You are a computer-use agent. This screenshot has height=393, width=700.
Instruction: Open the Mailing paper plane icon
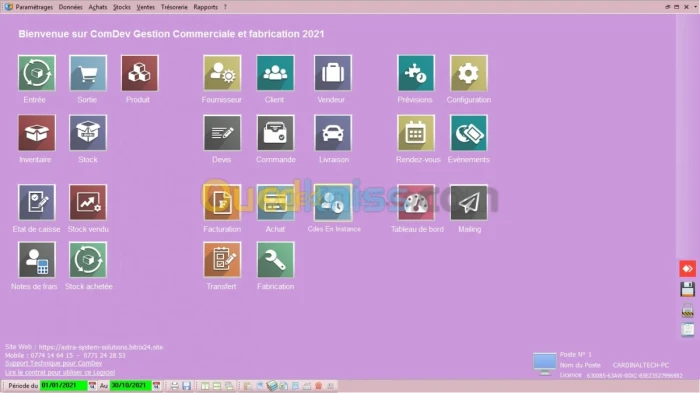[x=469, y=202]
